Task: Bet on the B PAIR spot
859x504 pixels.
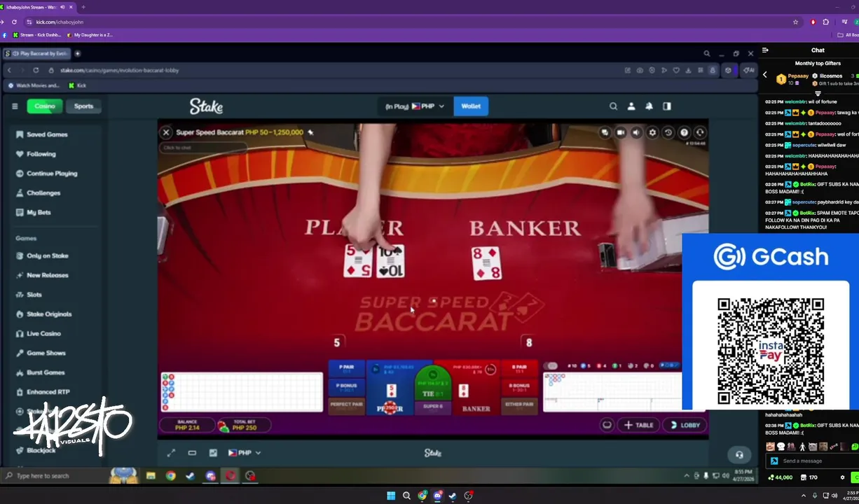Action: [x=519, y=369]
